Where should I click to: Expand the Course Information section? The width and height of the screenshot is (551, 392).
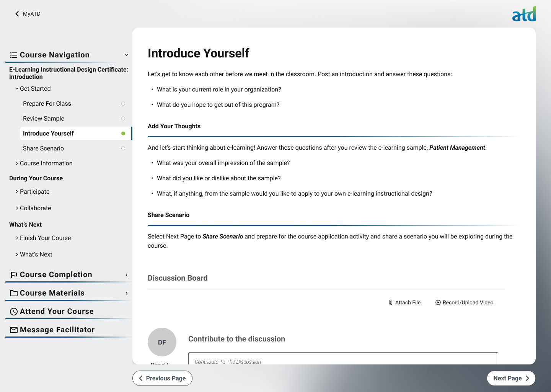(x=17, y=163)
